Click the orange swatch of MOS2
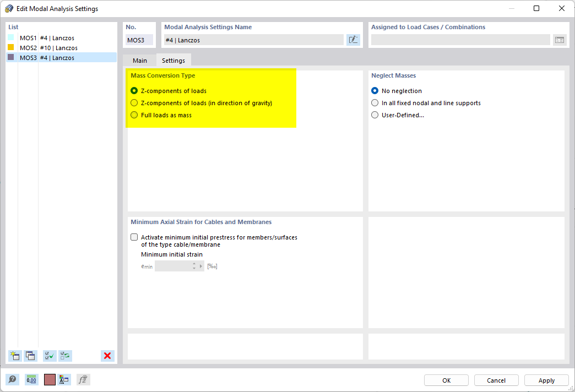 (x=11, y=47)
